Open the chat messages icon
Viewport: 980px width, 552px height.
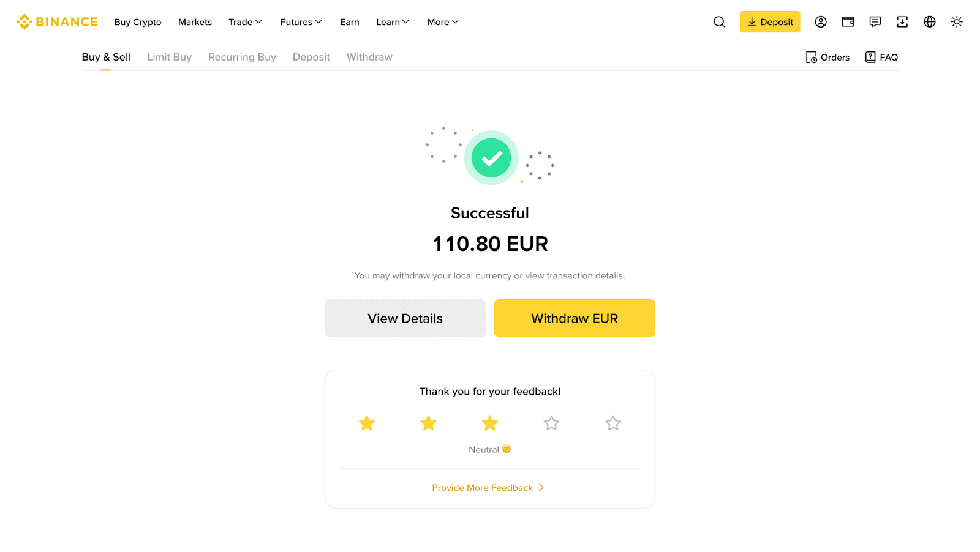[x=875, y=22]
